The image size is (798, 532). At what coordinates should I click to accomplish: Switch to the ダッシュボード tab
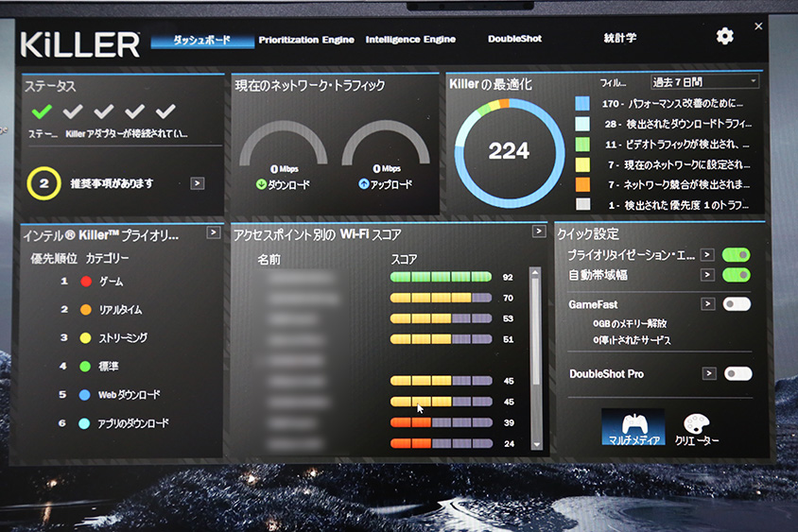click(x=202, y=40)
